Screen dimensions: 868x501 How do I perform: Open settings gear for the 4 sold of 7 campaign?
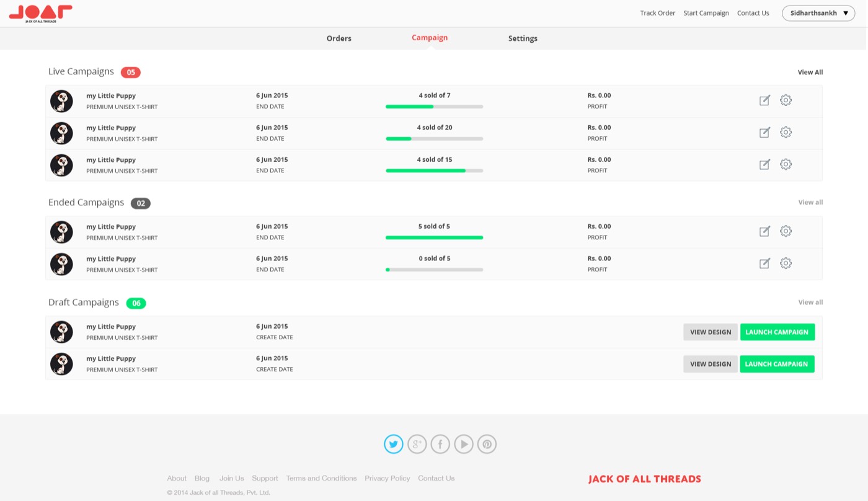pyautogui.click(x=786, y=100)
